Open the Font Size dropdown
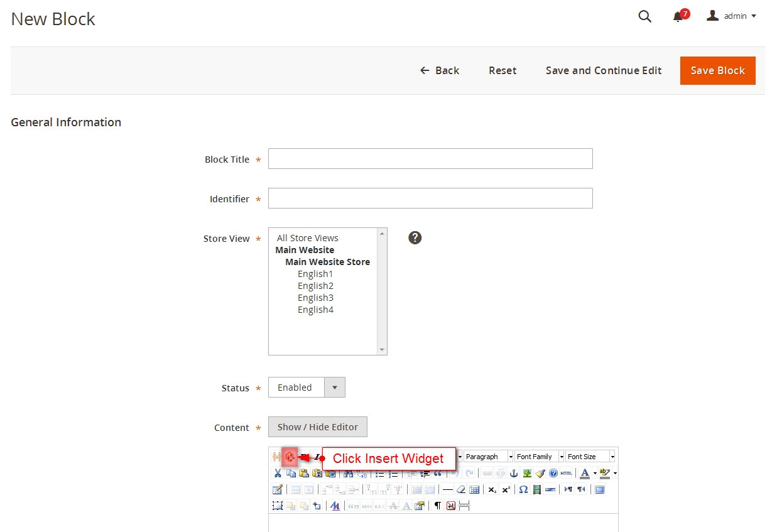 pos(589,456)
